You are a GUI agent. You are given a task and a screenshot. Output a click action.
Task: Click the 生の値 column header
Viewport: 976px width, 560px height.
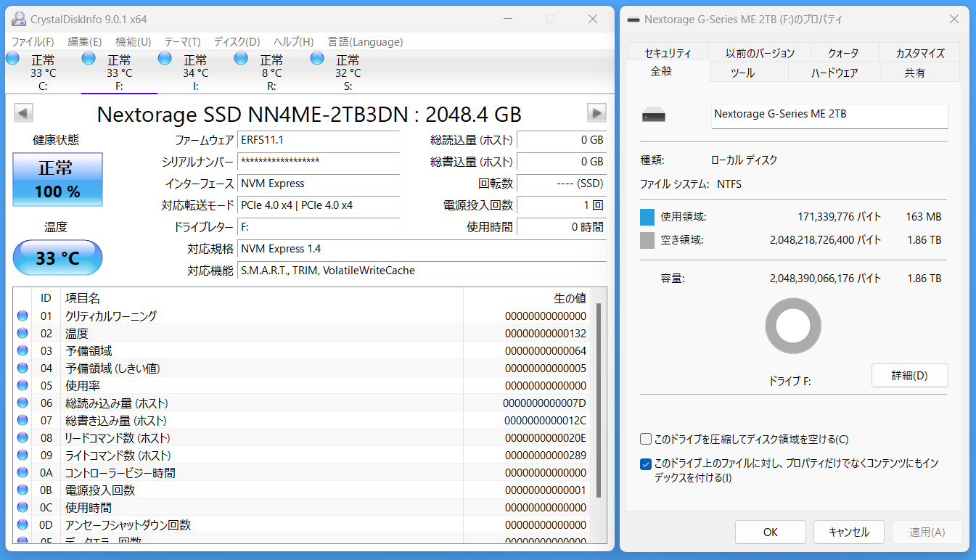click(527, 298)
